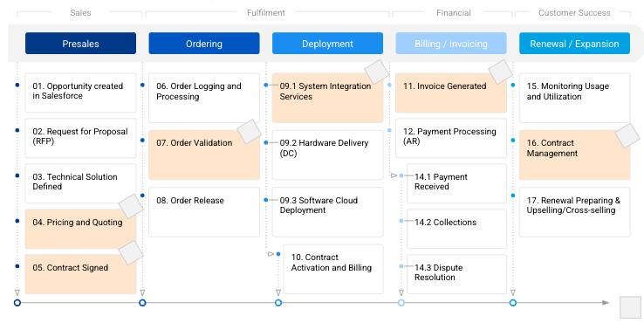644x323 pixels.
Task: Click the Customer Success group label
Action: click(574, 13)
